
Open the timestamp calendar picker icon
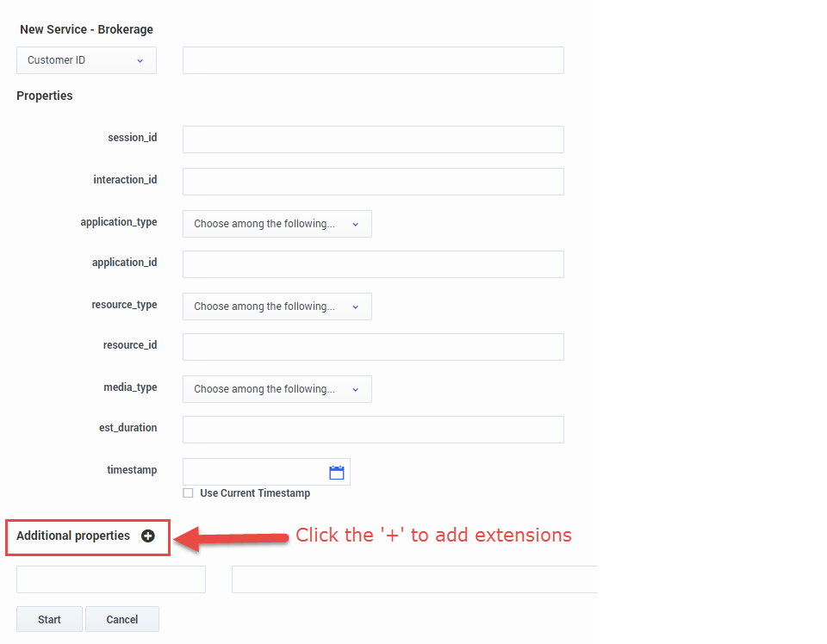click(337, 473)
